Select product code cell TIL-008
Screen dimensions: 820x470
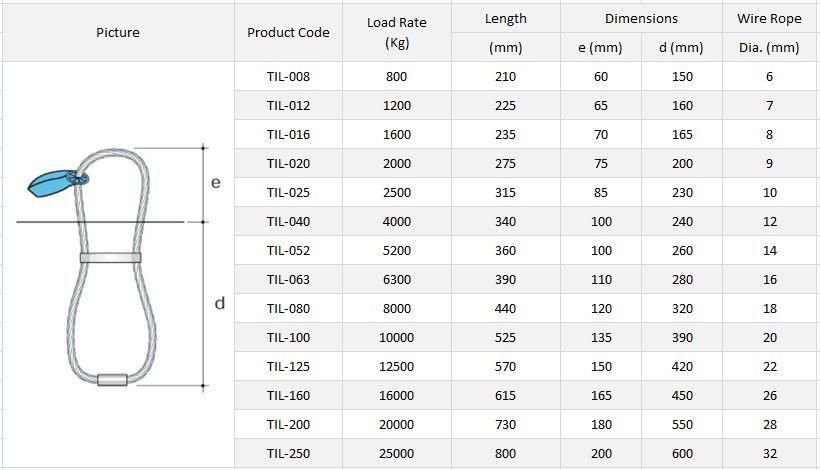(288, 76)
